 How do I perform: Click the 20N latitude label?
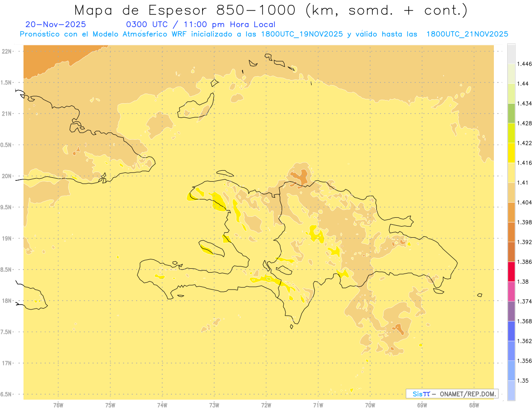pos(6,176)
